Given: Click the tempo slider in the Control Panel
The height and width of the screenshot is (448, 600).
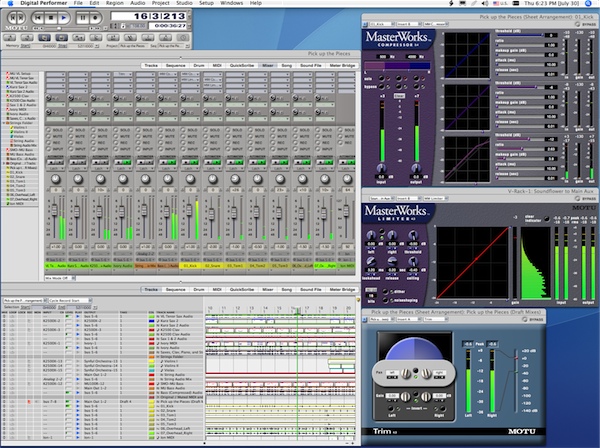Looking at the screenshot, I should point(59,28).
